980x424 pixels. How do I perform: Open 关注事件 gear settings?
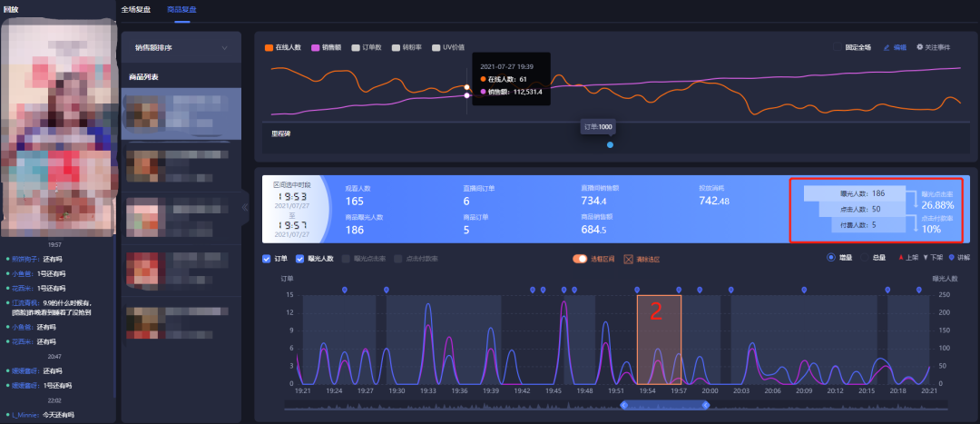920,46
